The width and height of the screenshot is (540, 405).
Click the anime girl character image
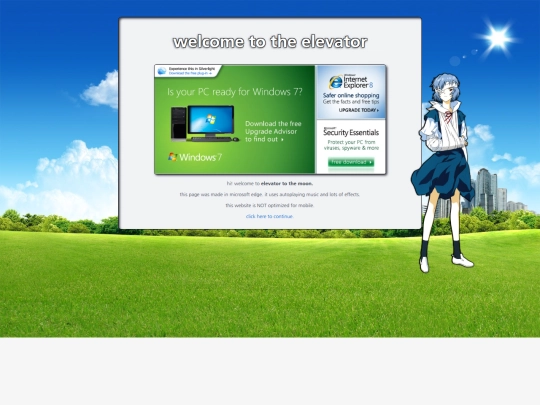tap(444, 172)
